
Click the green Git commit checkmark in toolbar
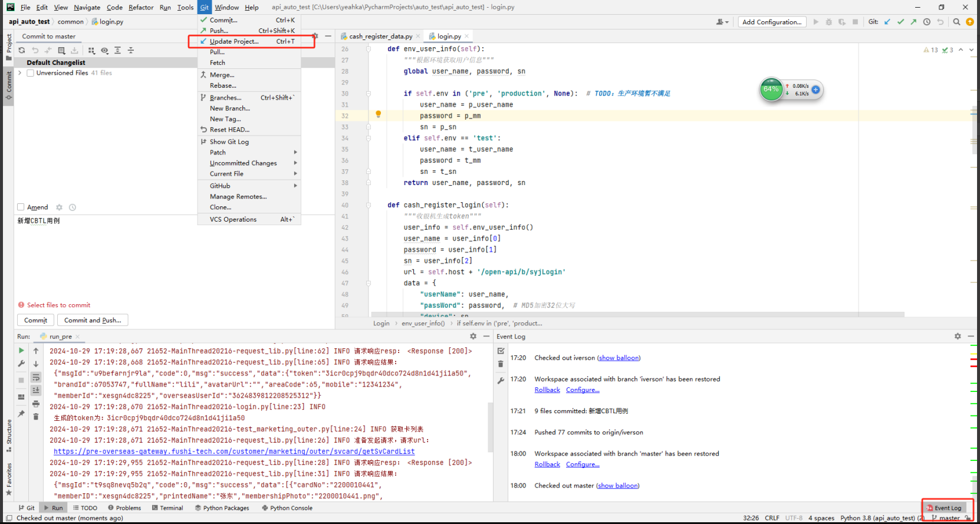coord(900,22)
